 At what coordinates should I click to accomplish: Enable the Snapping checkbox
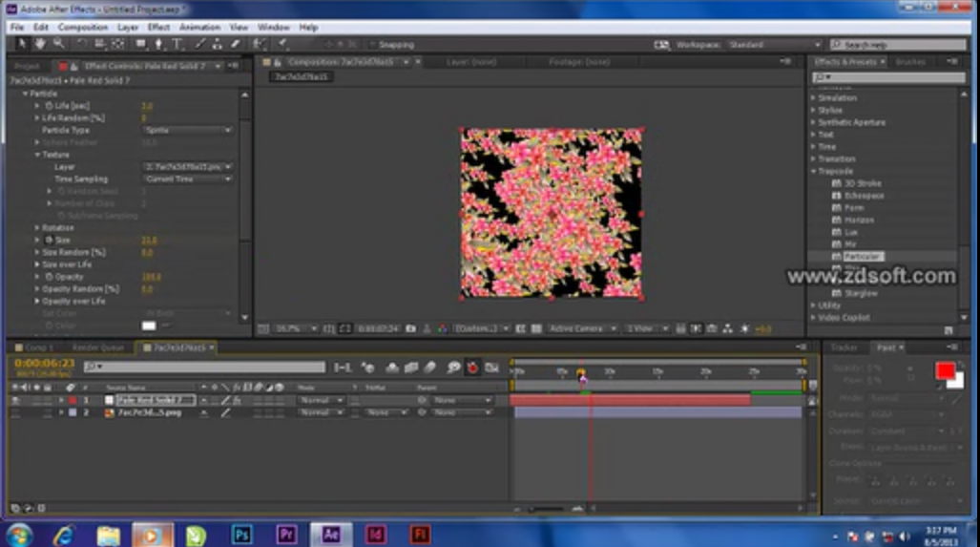pyautogui.click(x=372, y=44)
